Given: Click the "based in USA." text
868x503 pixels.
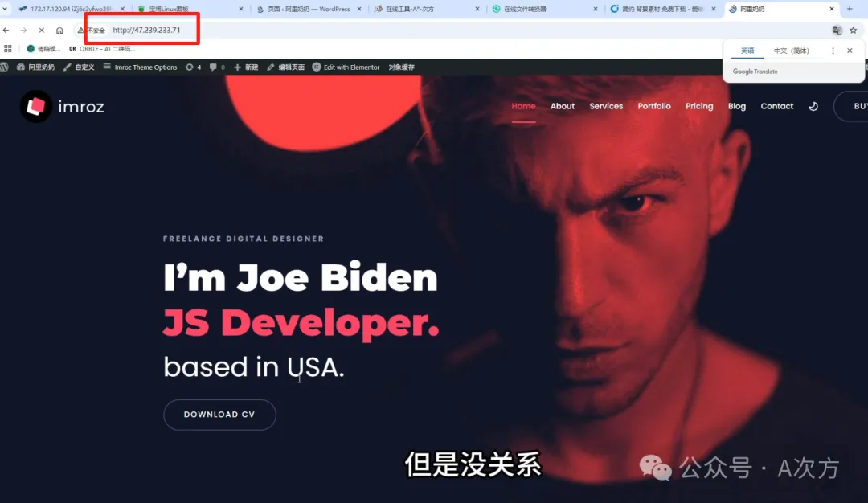Looking at the screenshot, I should pyautogui.click(x=253, y=367).
